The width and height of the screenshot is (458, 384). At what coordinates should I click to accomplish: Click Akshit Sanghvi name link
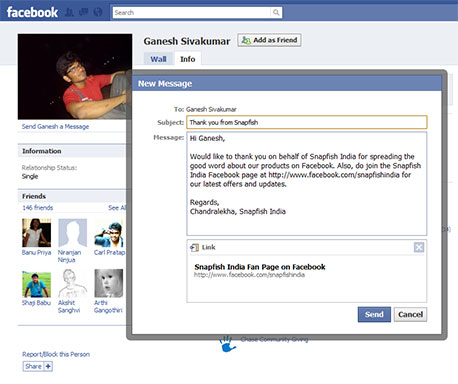pyautogui.click(x=69, y=306)
